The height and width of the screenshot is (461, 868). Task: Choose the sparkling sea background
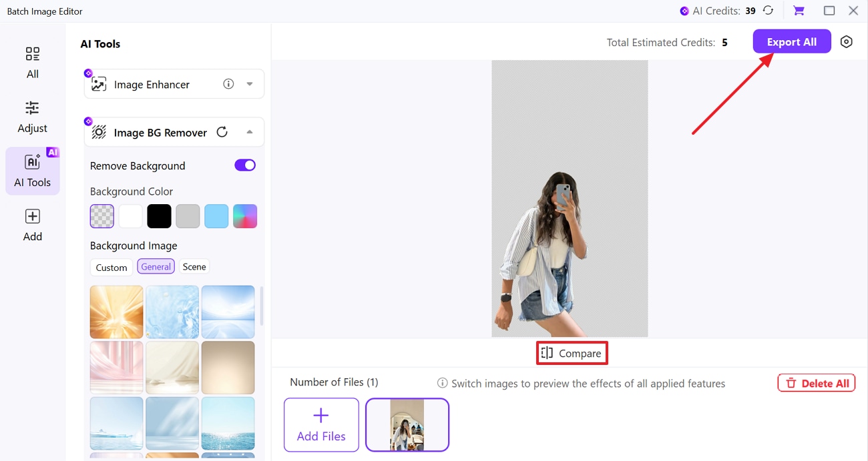228,423
